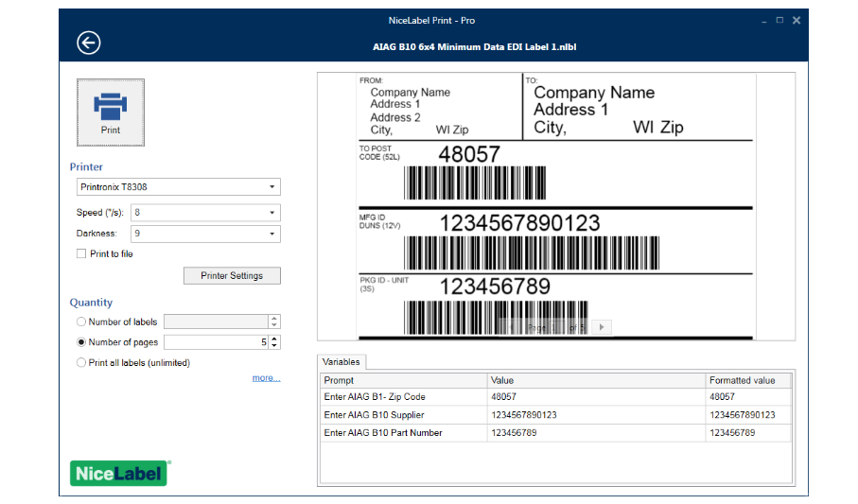Viewport: 858px width, 504px height.
Task: Click the Value column header
Action: 597,380
